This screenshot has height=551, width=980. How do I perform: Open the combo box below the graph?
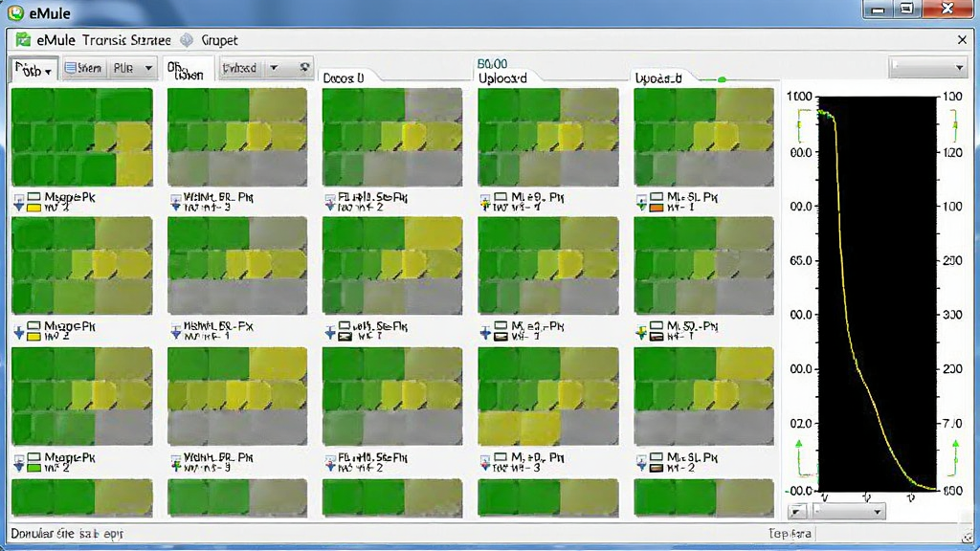[848, 512]
